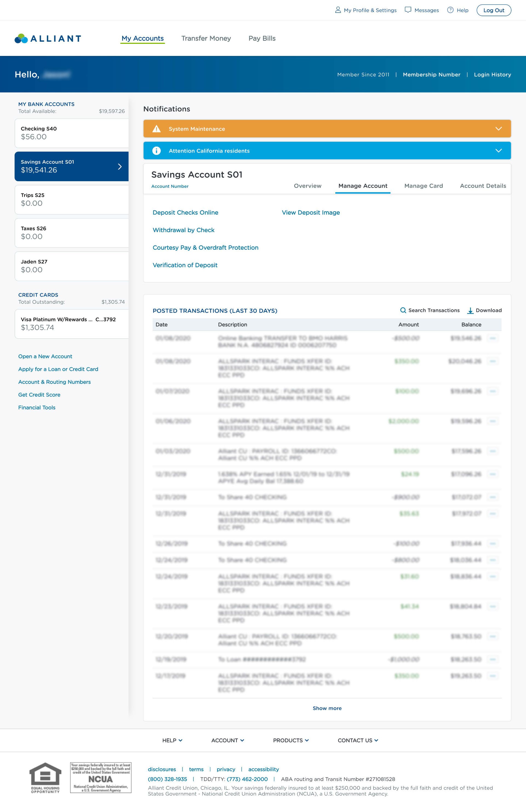Go to Transfer Money
Image resolution: width=526 pixels, height=812 pixels.
(x=206, y=38)
